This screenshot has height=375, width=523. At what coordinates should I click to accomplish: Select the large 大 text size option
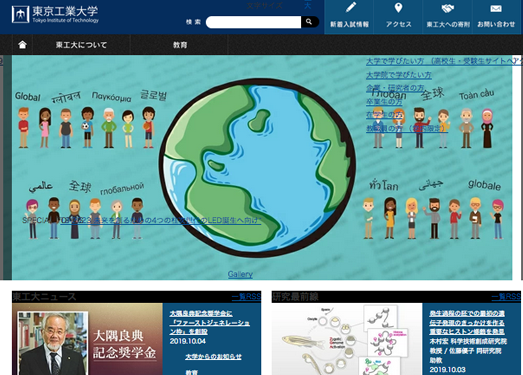coord(308,5)
